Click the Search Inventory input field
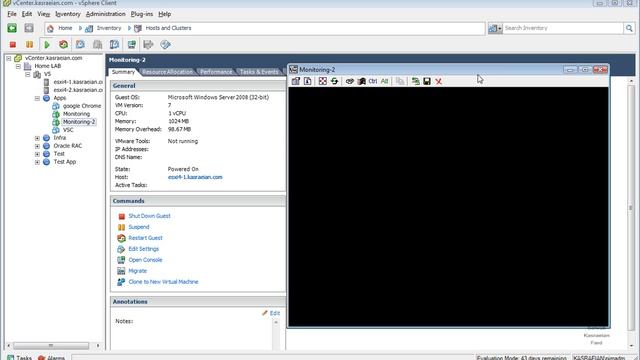This screenshot has width=640, height=360. tap(563, 28)
